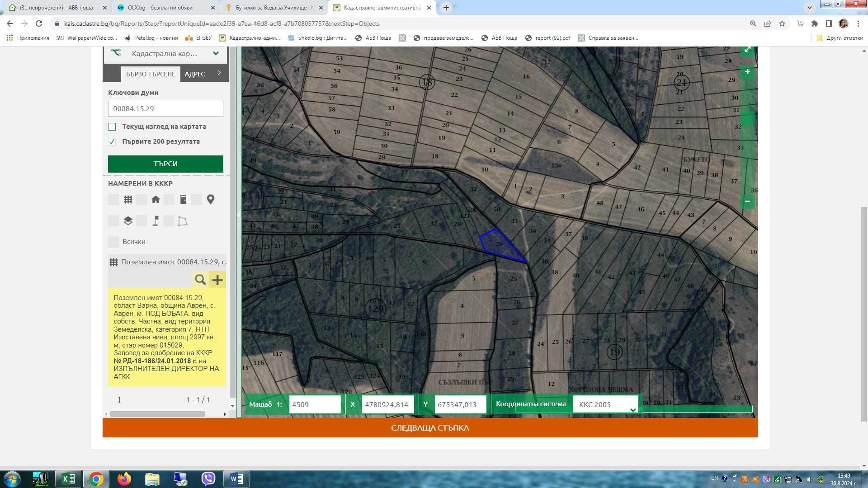The image size is (868, 488).
Task: Enable 'Текущ изглед на картата' checkbox
Action: 112,127
